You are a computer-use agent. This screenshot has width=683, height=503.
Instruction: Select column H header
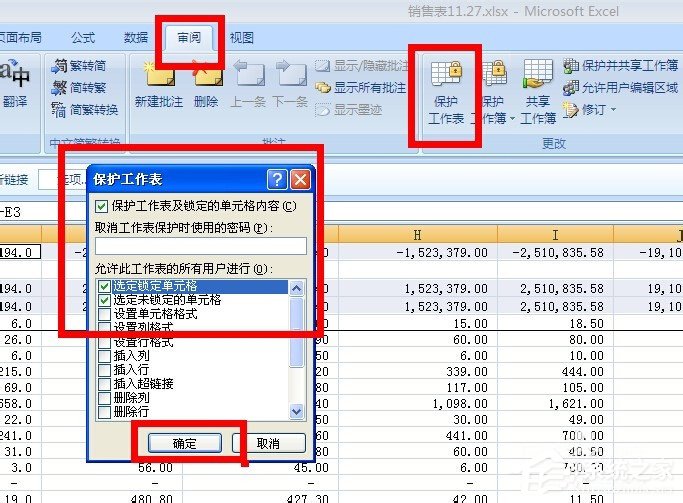coord(418,235)
